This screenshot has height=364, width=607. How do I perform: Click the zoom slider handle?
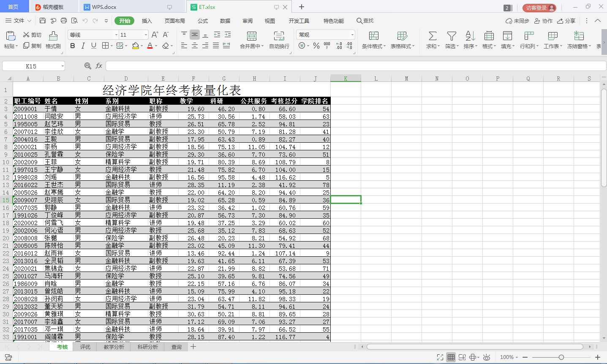[561, 357]
